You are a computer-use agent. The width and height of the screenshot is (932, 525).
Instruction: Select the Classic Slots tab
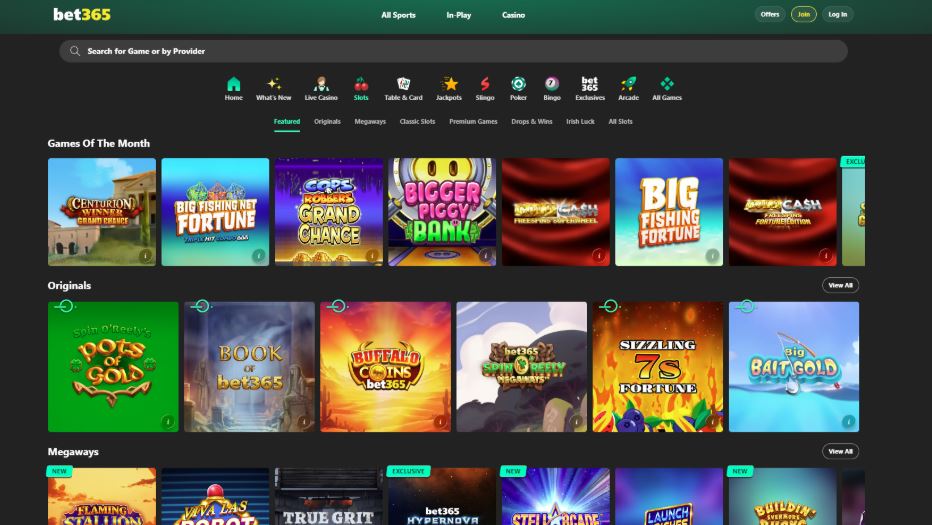(417, 121)
